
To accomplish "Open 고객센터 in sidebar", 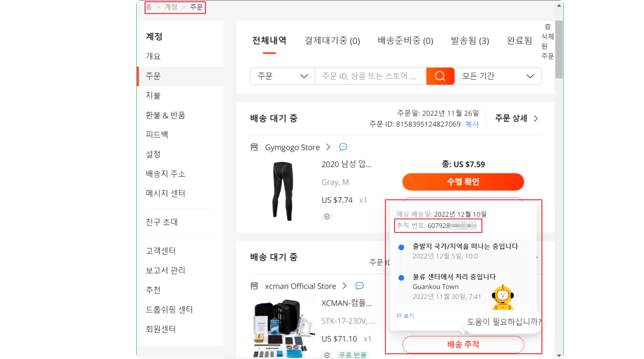I will tap(161, 251).
